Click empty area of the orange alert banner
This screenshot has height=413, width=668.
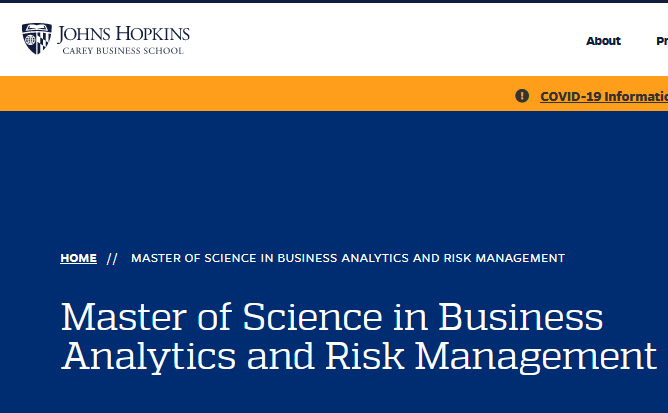pyautogui.click(x=256, y=94)
